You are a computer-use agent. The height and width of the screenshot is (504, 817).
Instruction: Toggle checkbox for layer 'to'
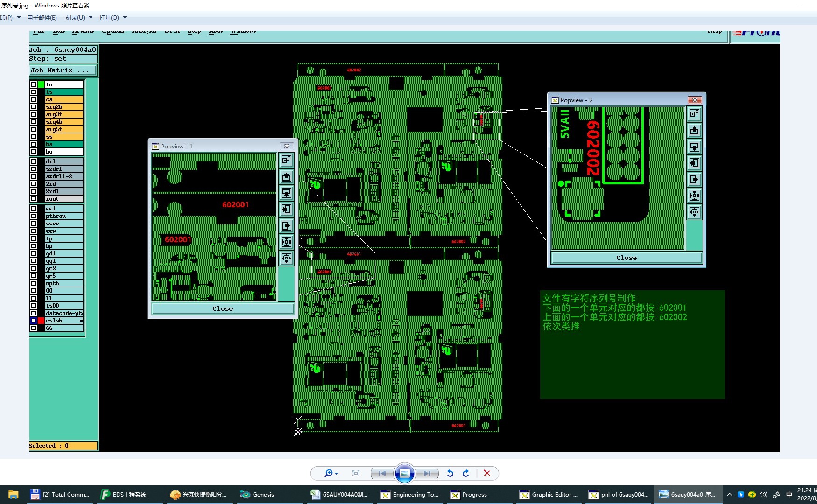(x=34, y=84)
